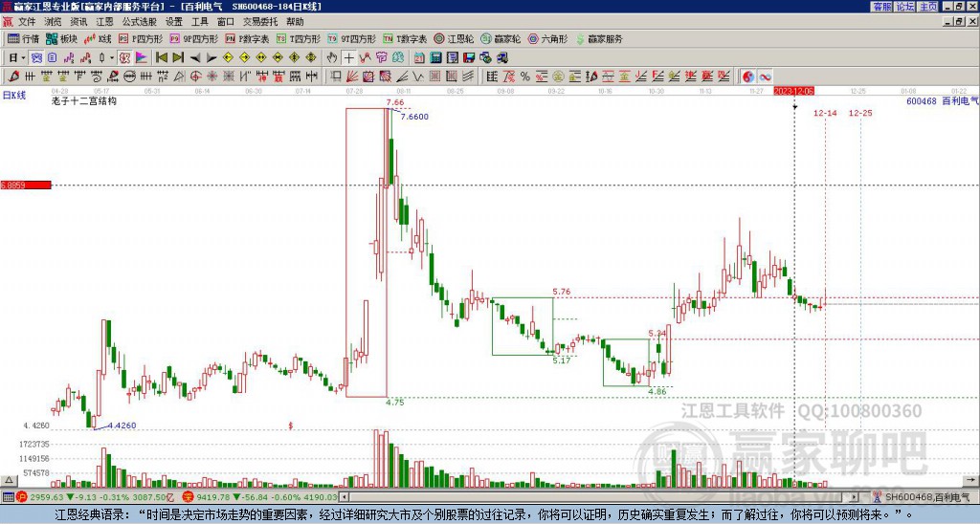Click the 600468 百利电气 stock label
The height and width of the screenshot is (524, 980).
pyautogui.click(x=943, y=100)
